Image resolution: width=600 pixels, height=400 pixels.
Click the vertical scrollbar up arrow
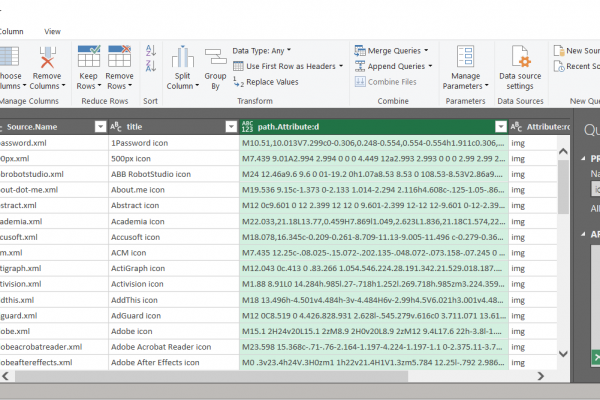point(563,151)
